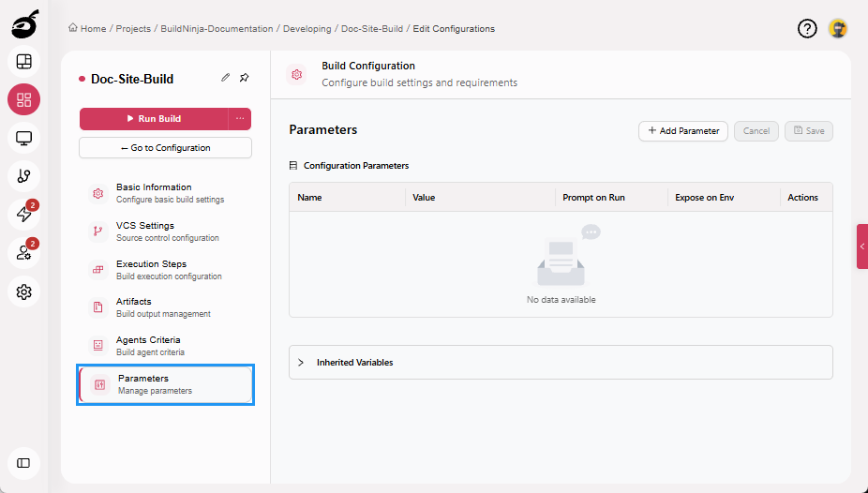Screen dimensions: 868x493
Task: Go to Projects breadcrumb link
Action: click(x=133, y=29)
